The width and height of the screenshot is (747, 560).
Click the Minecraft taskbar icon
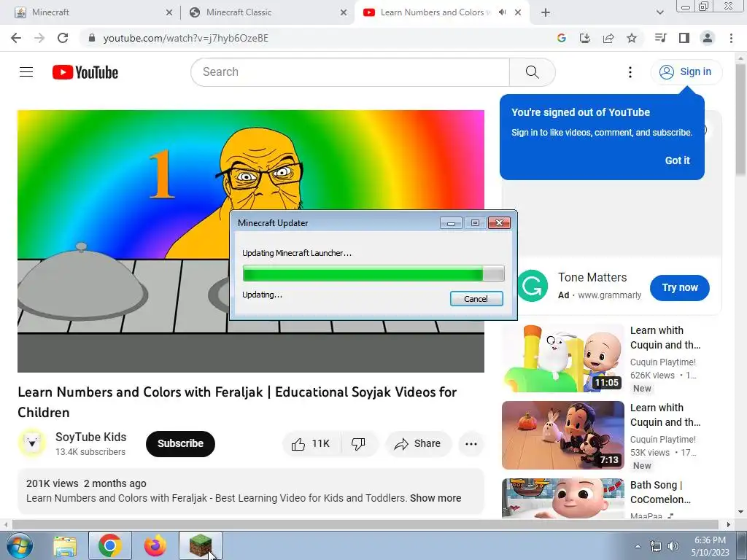201,545
